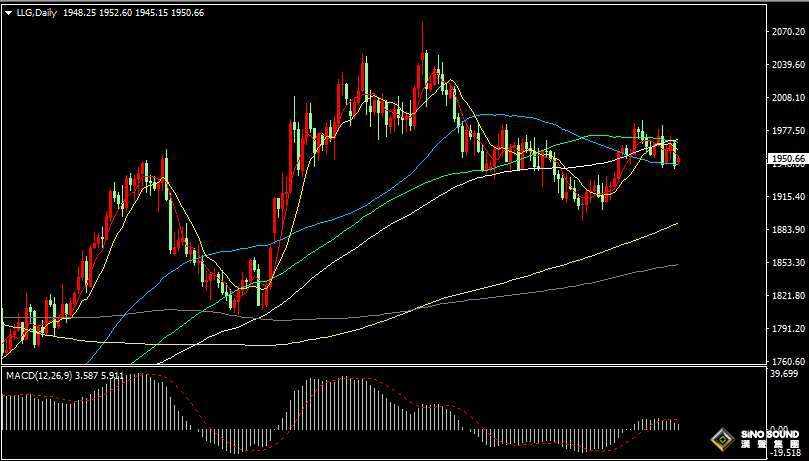Image resolution: width=809 pixels, height=461 pixels.
Task: Click the 39.699 MACD scale value
Action: [785, 374]
